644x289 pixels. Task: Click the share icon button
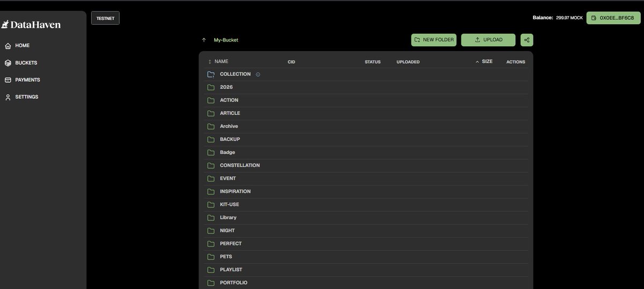[x=527, y=40]
